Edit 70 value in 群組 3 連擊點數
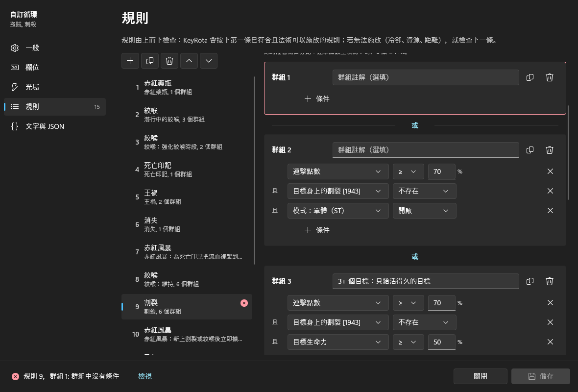 [442, 303]
